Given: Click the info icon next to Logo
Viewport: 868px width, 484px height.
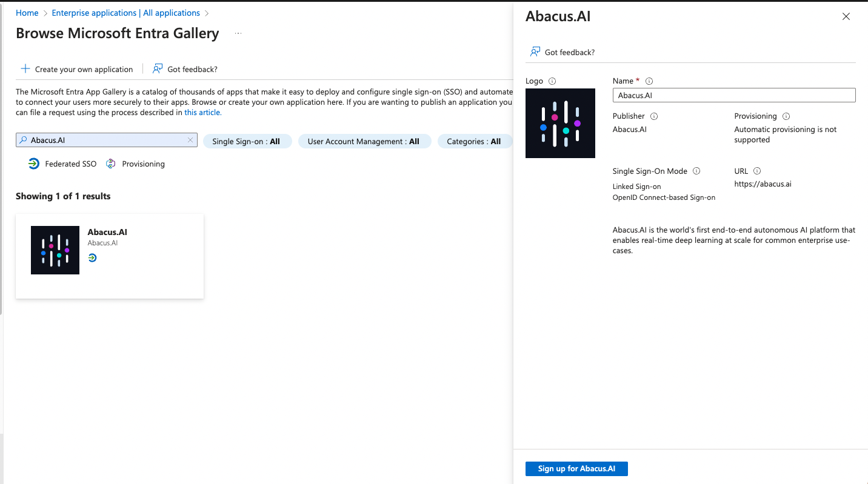Looking at the screenshot, I should 552,81.
